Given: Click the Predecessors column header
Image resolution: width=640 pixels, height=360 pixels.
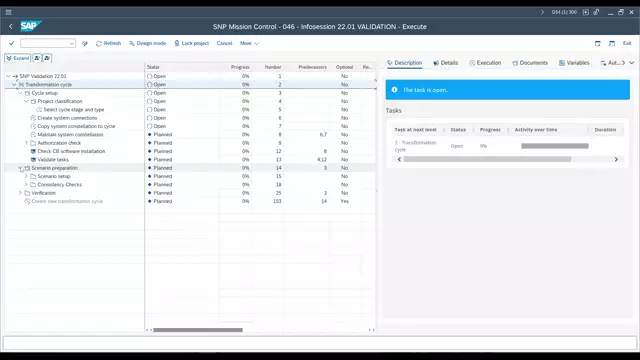Looking at the screenshot, I should pos(312,67).
